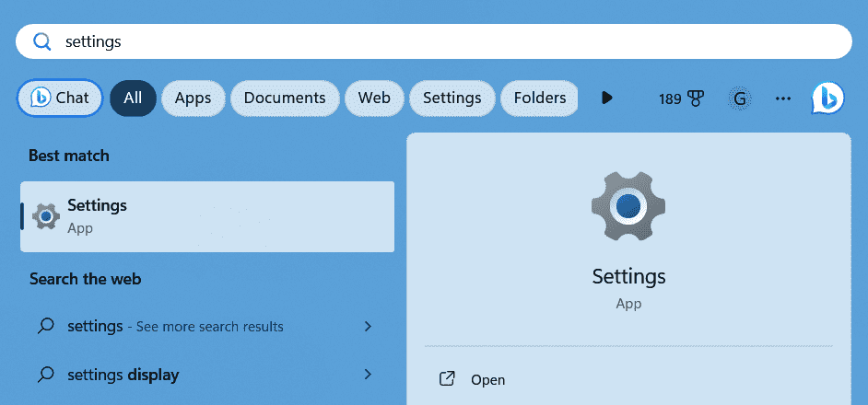
Task: Switch to the Apps filter tab
Action: pyautogui.click(x=193, y=98)
